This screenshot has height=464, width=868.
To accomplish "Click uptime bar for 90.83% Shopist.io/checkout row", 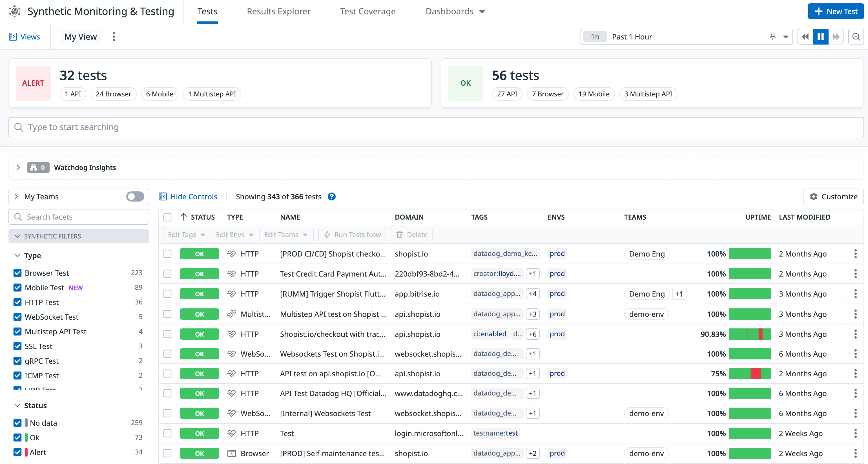I will pyautogui.click(x=750, y=334).
